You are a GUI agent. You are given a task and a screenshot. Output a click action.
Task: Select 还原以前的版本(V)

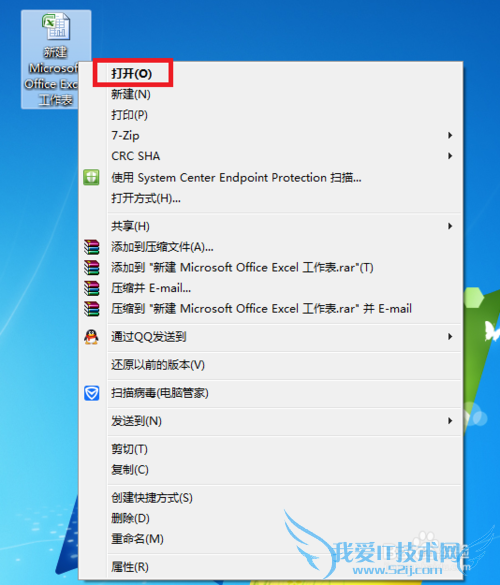271,365
